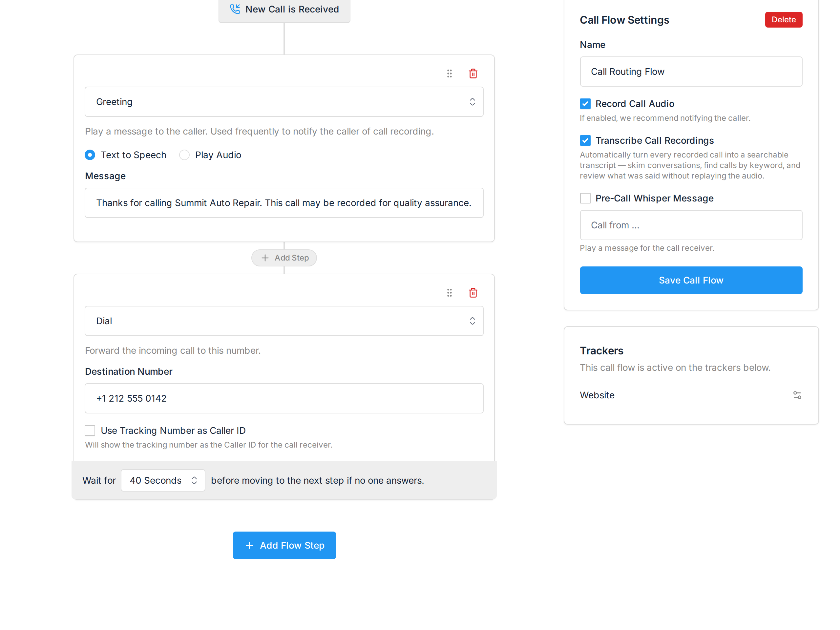Toggle the Transcribe Call Recordings checkbox

click(585, 140)
